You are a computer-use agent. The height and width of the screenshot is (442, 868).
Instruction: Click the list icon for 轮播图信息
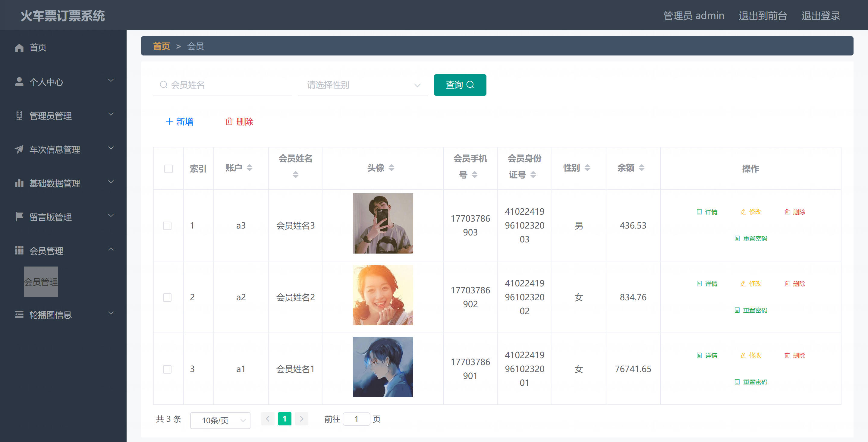tap(19, 314)
